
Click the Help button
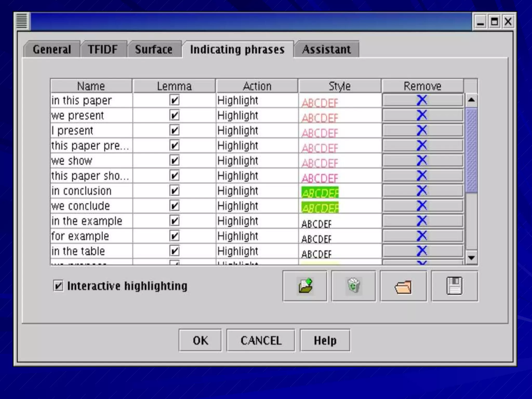(x=325, y=340)
